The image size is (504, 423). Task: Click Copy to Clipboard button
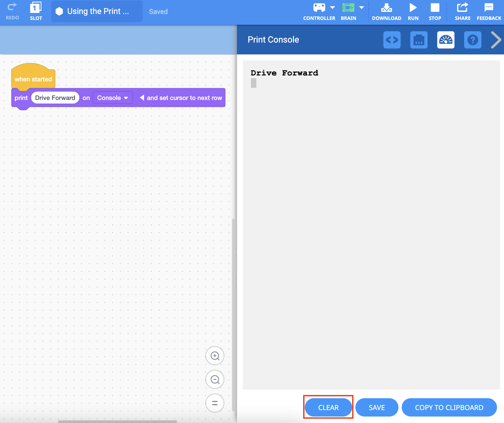tap(449, 407)
